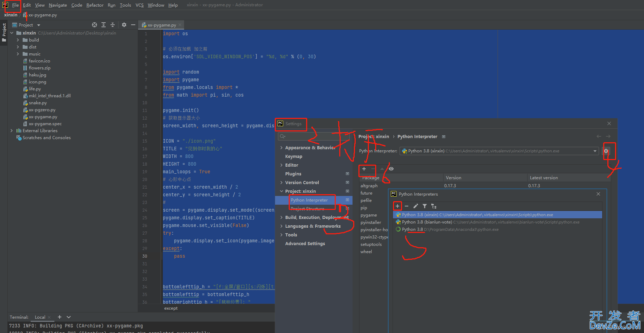Open the VCS menu

(x=139, y=5)
